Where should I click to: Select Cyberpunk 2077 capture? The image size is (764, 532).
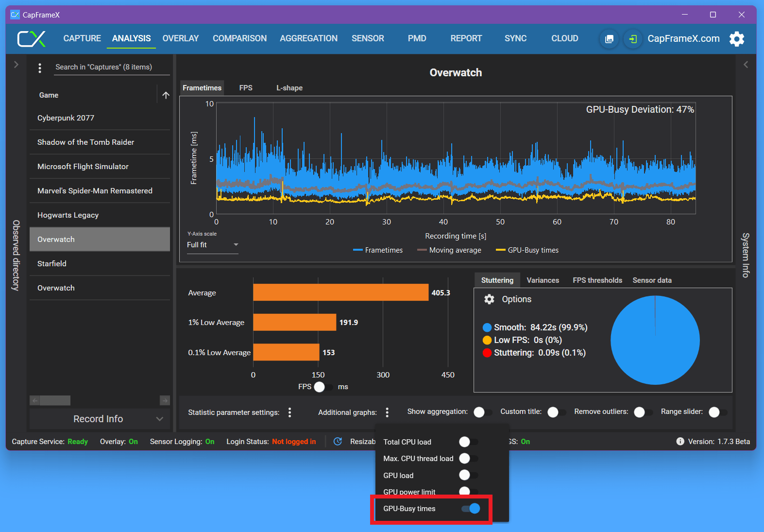[x=100, y=118]
